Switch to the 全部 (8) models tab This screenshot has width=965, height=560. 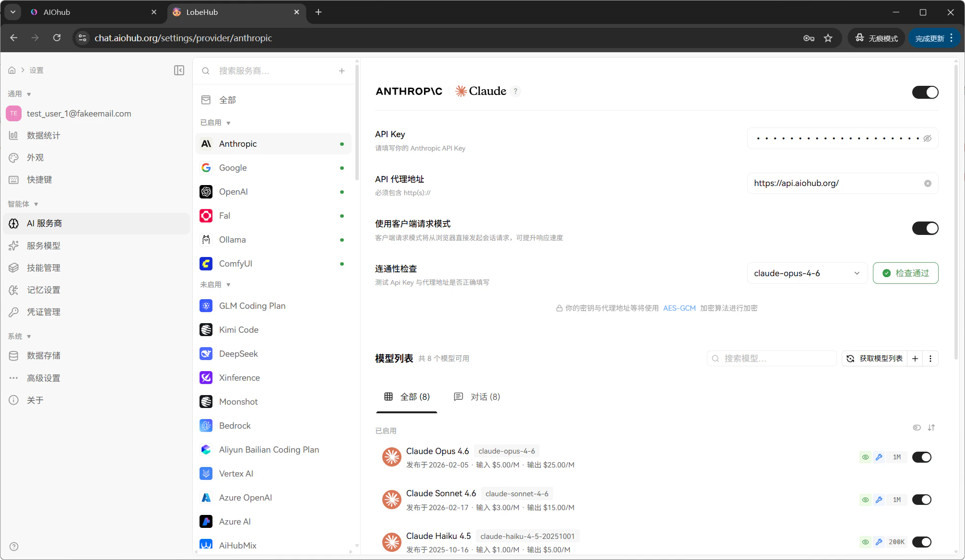pos(407,397)
